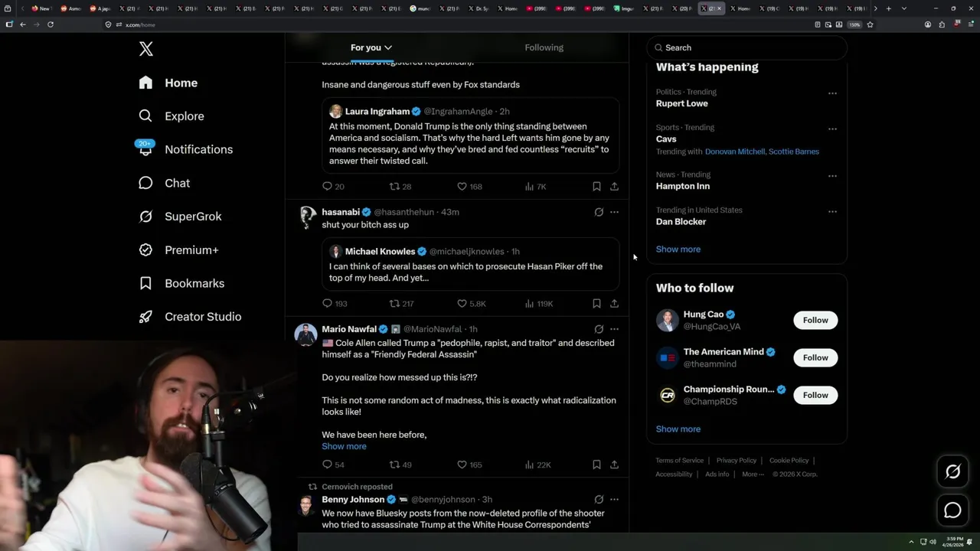Share the Mario Nawfal post
This screenshot has height=551, width=980.
[614, 465]
